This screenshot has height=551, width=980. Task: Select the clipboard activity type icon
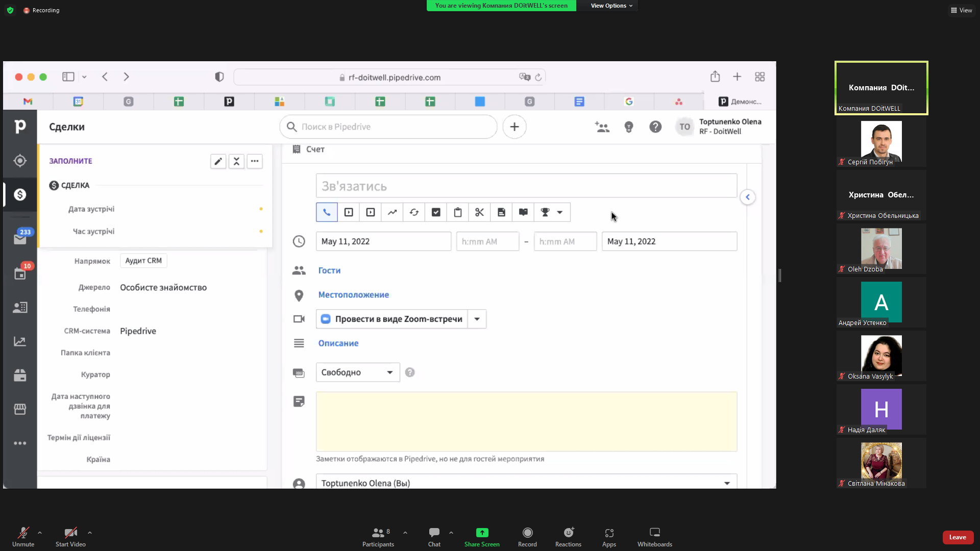pos(458,212)
